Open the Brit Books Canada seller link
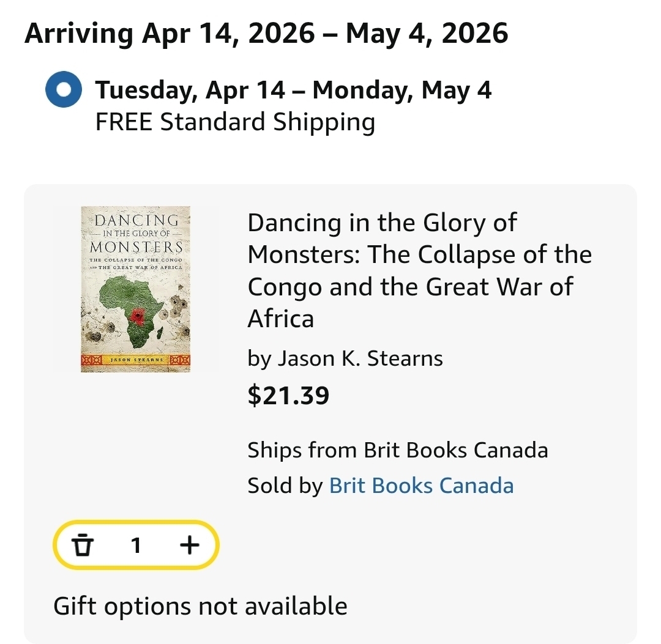Viewport: 661px width, 644px height. point(421,486)
